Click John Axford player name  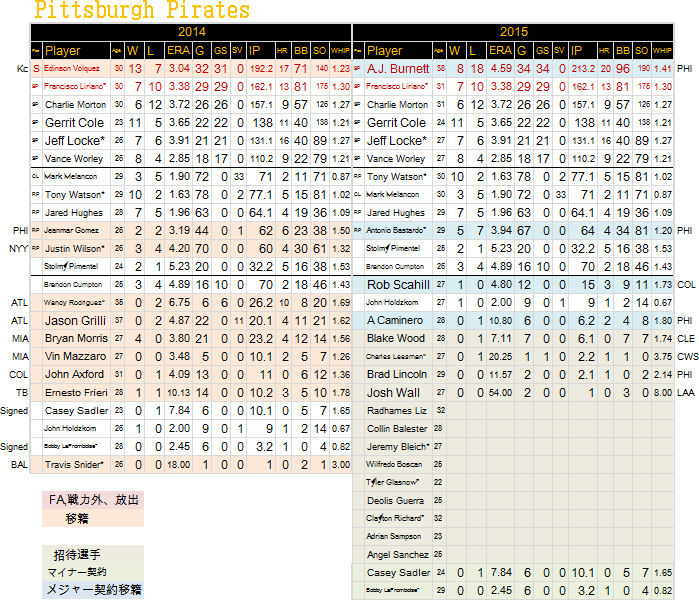[74, 374]
